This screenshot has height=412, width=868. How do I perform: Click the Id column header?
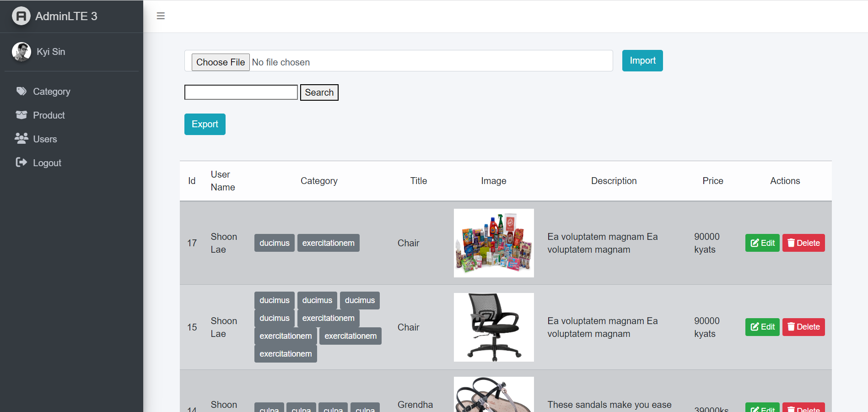click(192, 181)
